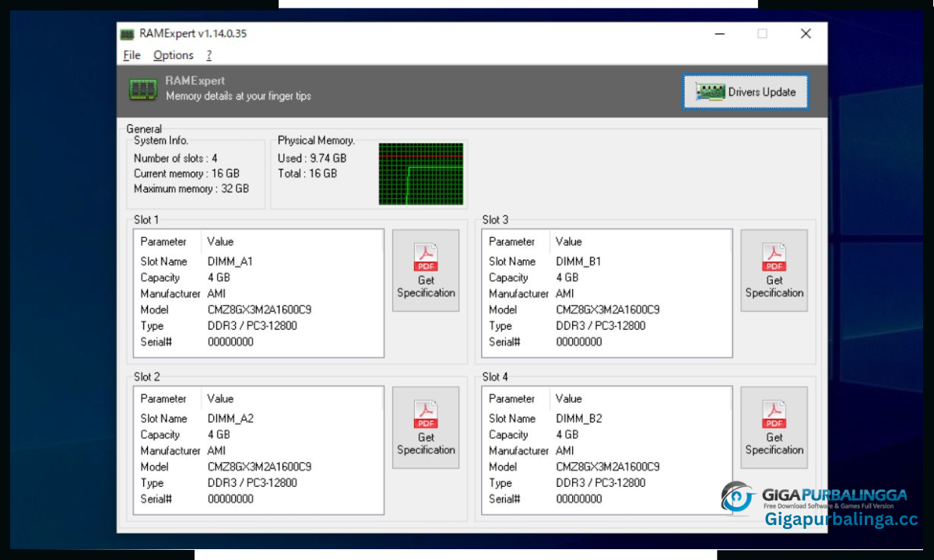Screen dimensions: 934x560
Task: Click Slot 2 Capacity value 4 GB
Action: (219, 435)
